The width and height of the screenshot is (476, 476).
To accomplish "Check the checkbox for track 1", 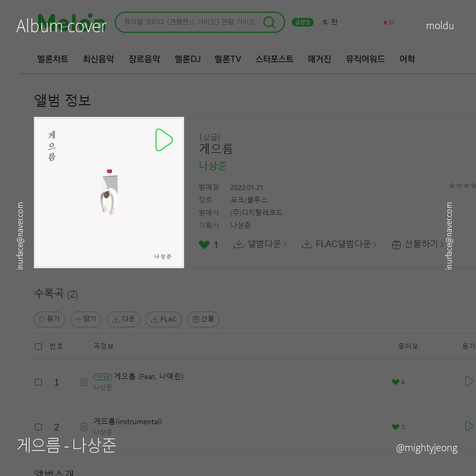I will point(38,382).
